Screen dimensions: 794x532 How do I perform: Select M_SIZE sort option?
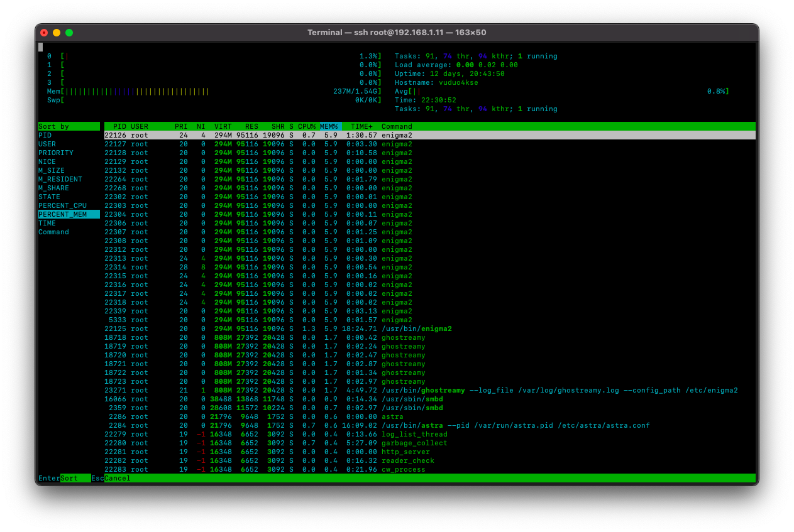point(52,170)
